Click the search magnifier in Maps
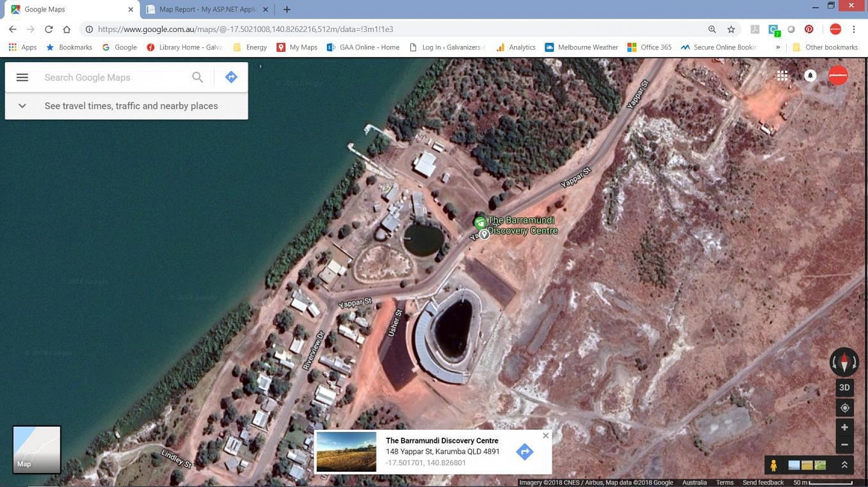The width and height of the screenshot is (868, 487). tap(197, 77)
